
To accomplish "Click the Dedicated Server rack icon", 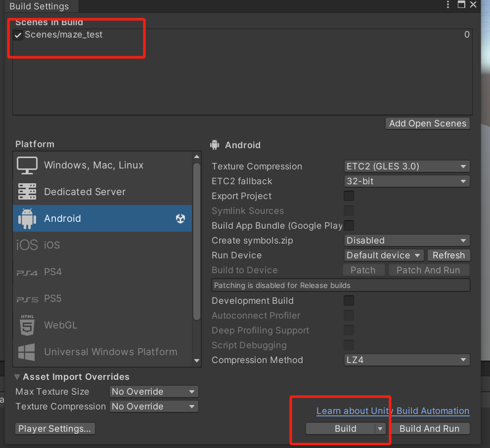I will point(27,192).
